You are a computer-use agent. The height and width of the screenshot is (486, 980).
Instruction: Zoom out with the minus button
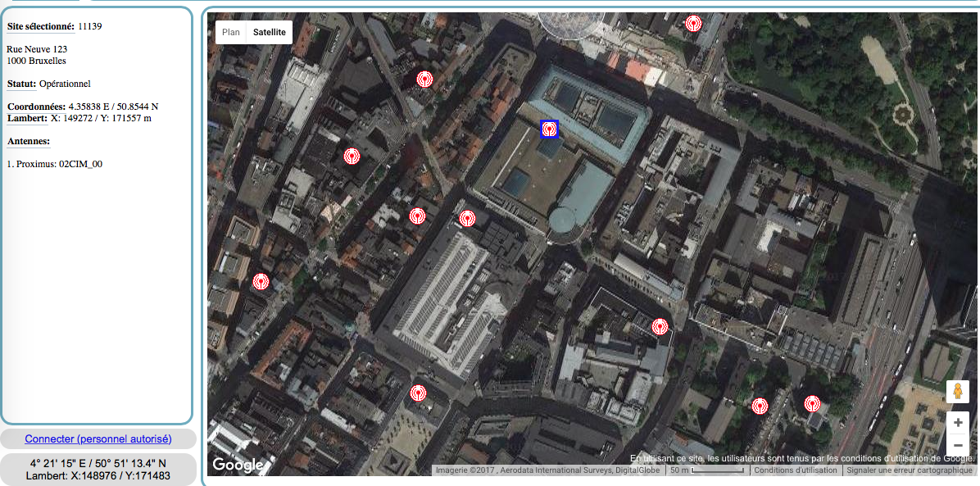click(957, 445)
